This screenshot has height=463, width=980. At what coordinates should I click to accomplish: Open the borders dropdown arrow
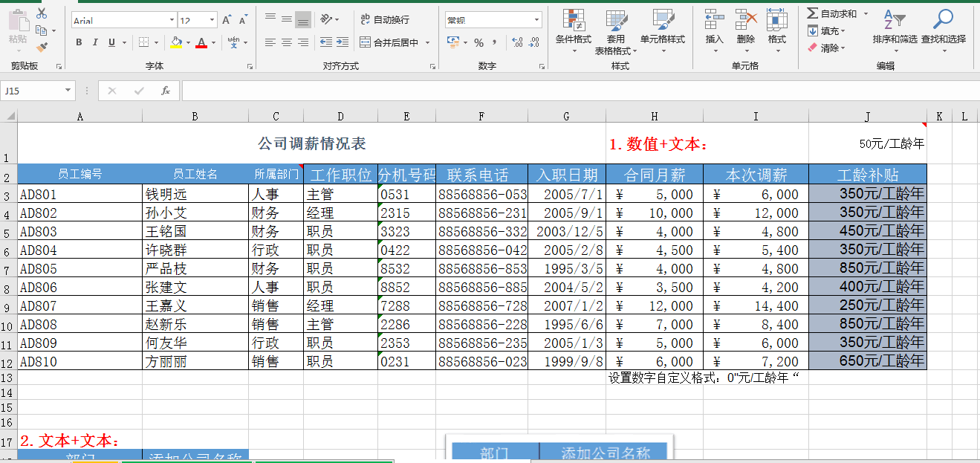pos(156,42)
